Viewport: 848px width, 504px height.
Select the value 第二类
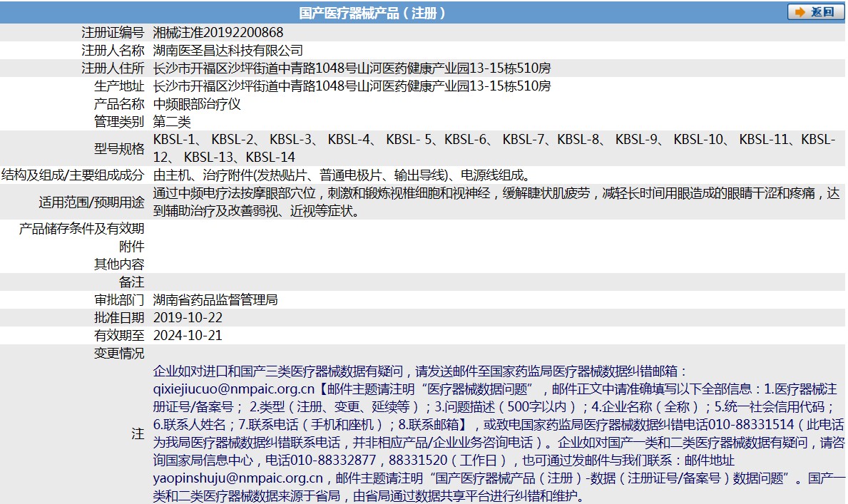(172, 122)
